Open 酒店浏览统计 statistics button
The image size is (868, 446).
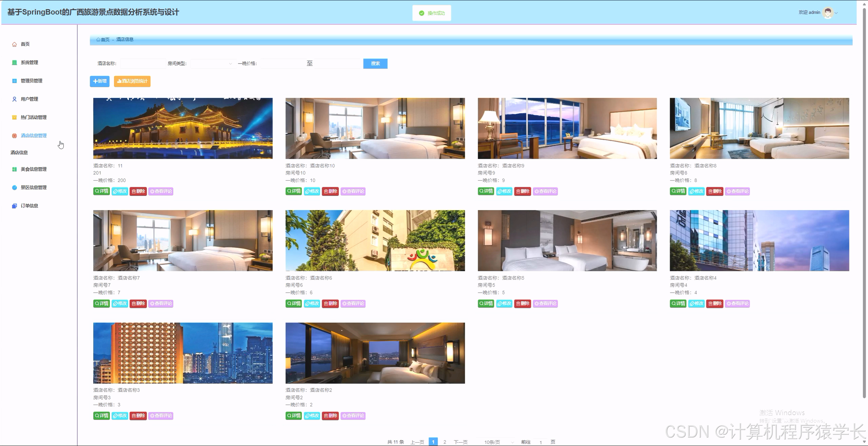point(132,81)
